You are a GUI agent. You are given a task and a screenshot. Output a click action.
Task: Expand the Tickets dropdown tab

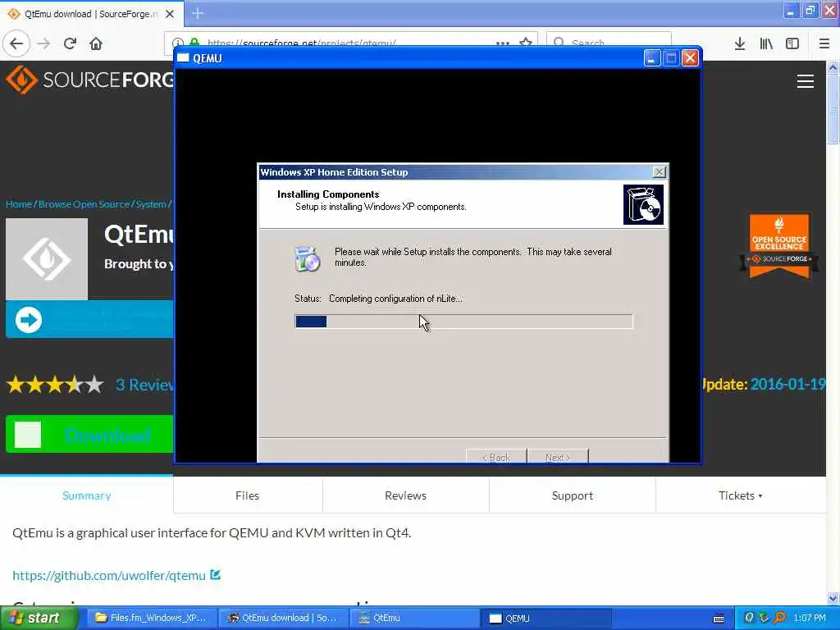[741, 495]
